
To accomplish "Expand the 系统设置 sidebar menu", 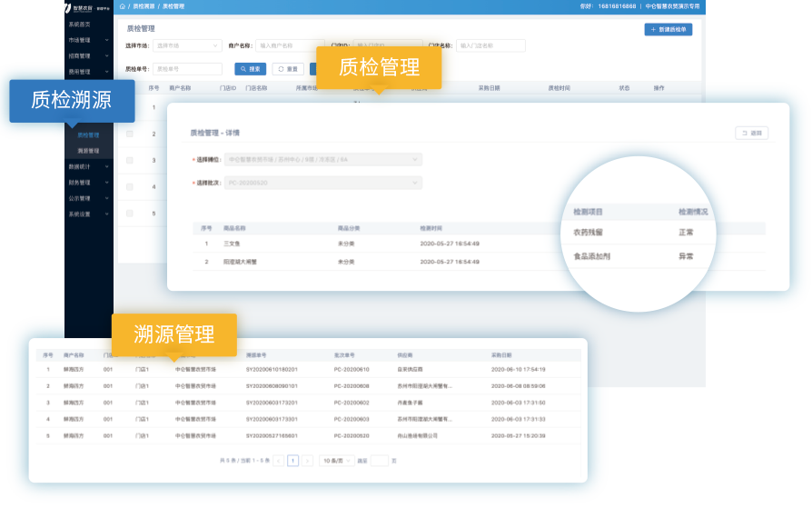I will pyautogui.click(x=87, y=214).
